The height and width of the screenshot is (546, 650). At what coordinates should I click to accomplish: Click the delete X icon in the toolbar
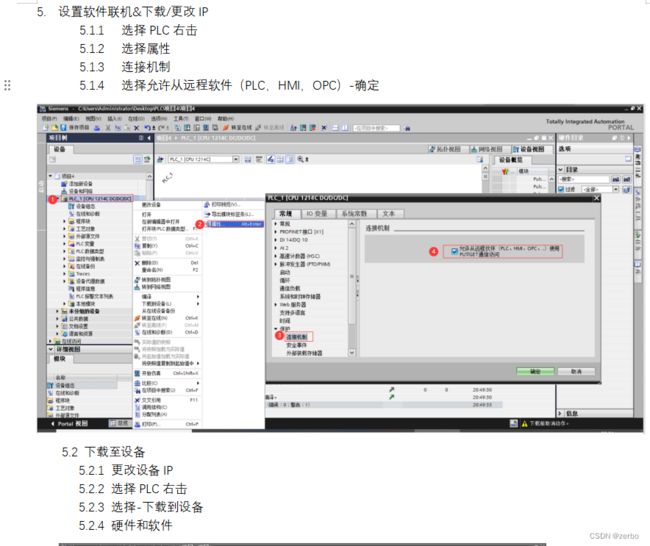coord(136,128)
